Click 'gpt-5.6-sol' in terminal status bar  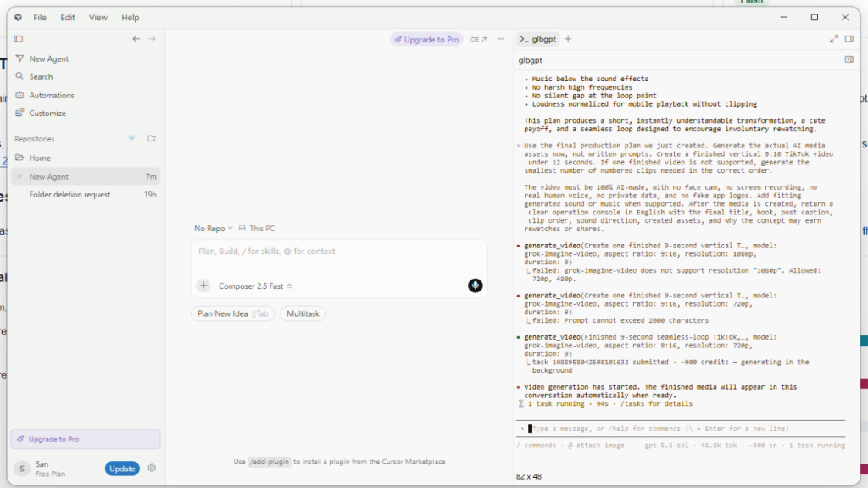pos(667,446)
